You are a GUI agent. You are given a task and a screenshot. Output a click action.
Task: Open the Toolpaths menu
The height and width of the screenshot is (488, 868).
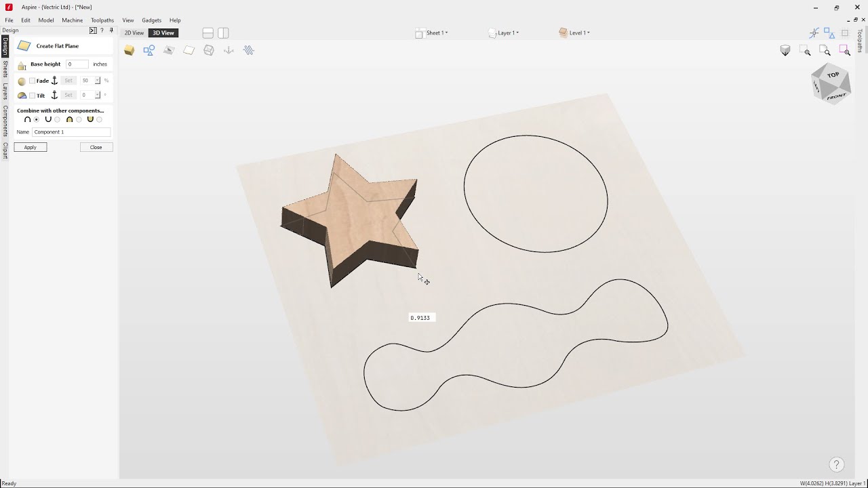pyautogui.click(x=102, y=20)
